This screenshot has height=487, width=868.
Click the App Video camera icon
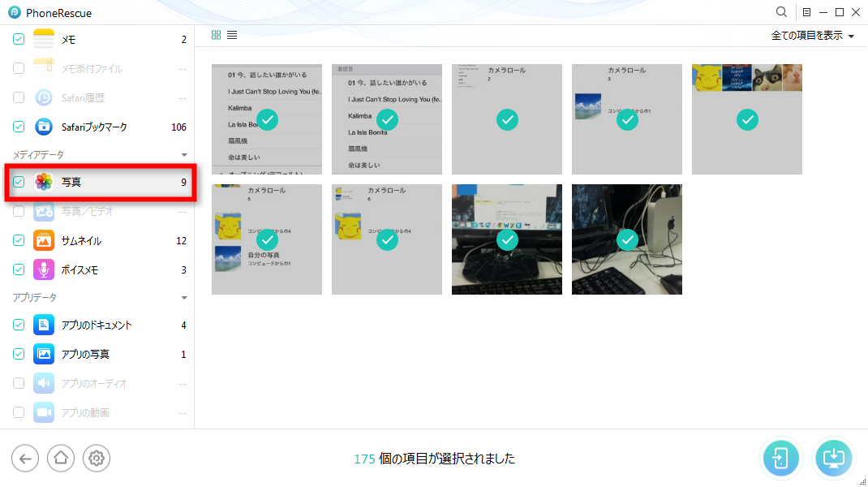[44, 413]
